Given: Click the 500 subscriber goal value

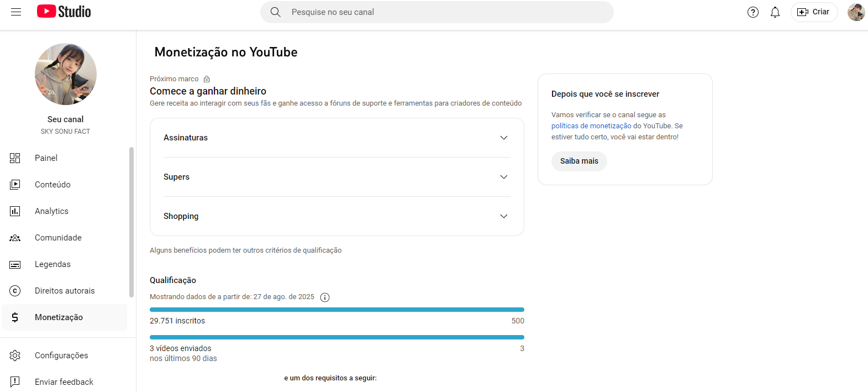Looking at the screenshot, I should point(518,321).
